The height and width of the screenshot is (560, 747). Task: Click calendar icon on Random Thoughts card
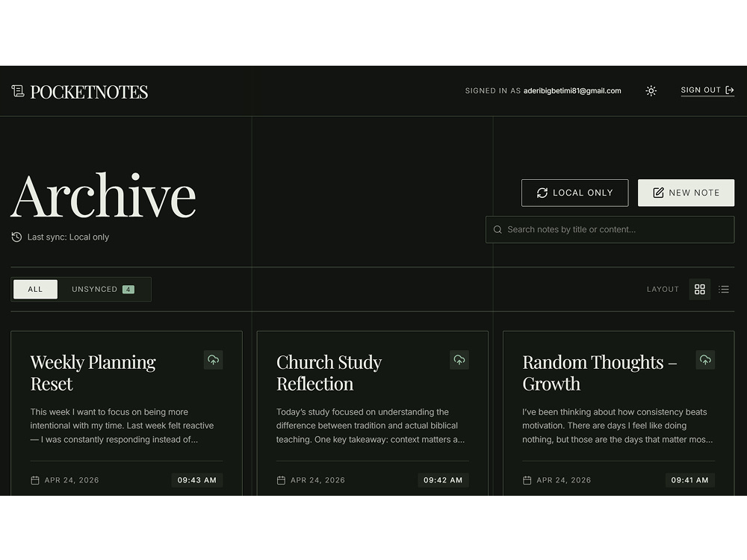pyautogui.click(x=527, y=480)
